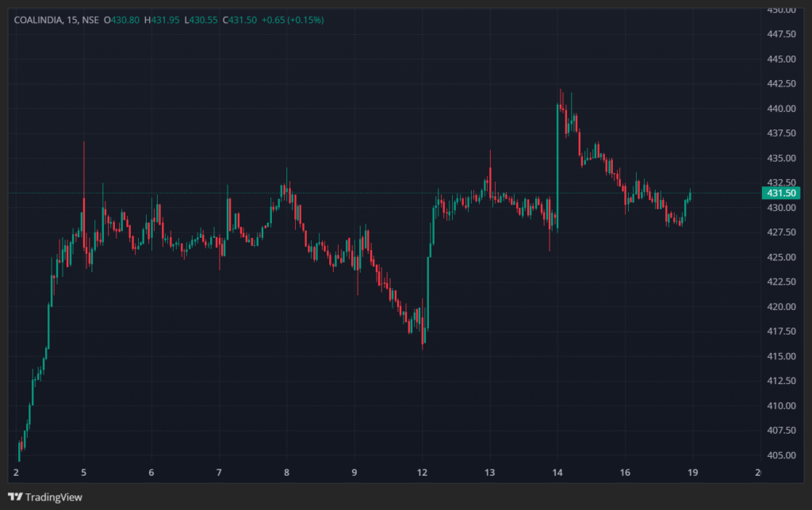This screenshot has width=812, height=510.
Task: Select date 16 on the time axis
Action: (625, 473)
